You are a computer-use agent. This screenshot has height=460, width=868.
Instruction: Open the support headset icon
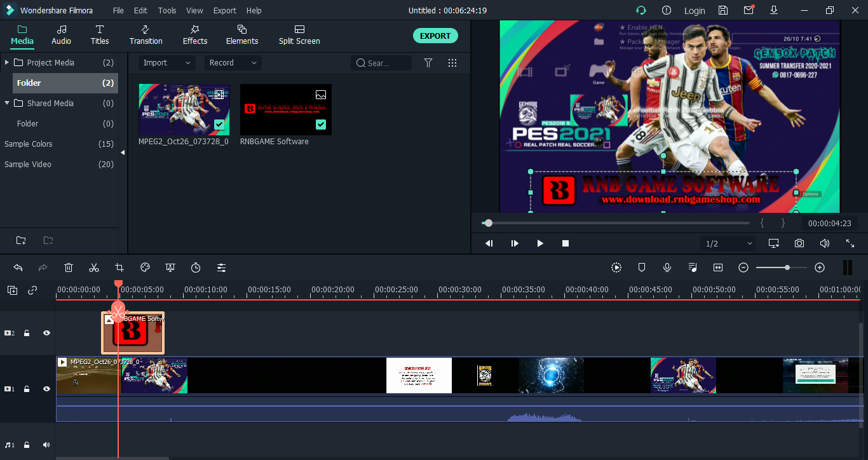[641, 10]
